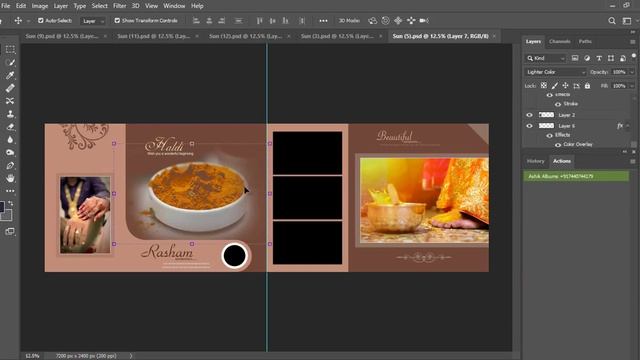Toggle Lock transparent pixels
Screen dimensions: 640x360
[544, 86]
